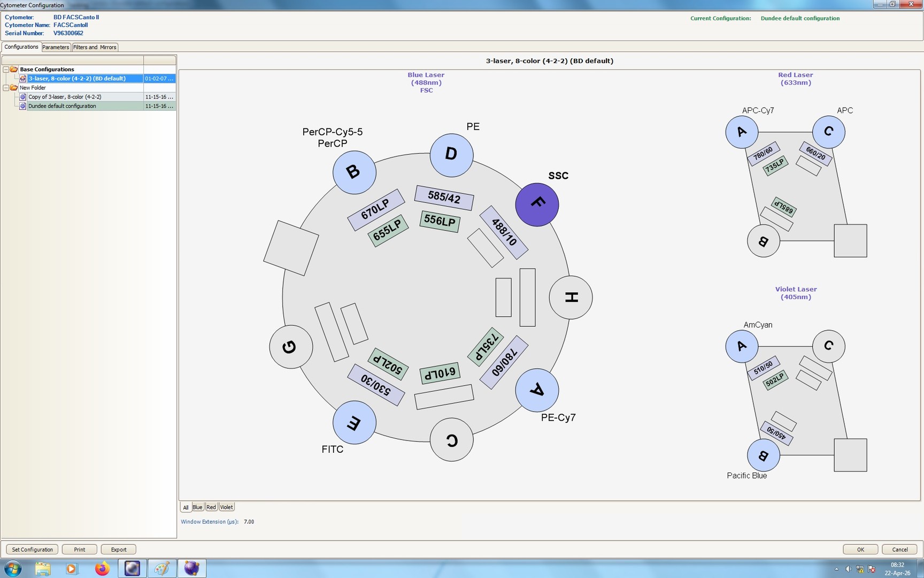Click the APC detector C on red laser
Screen dimensions: 924x578
point(828,132)
